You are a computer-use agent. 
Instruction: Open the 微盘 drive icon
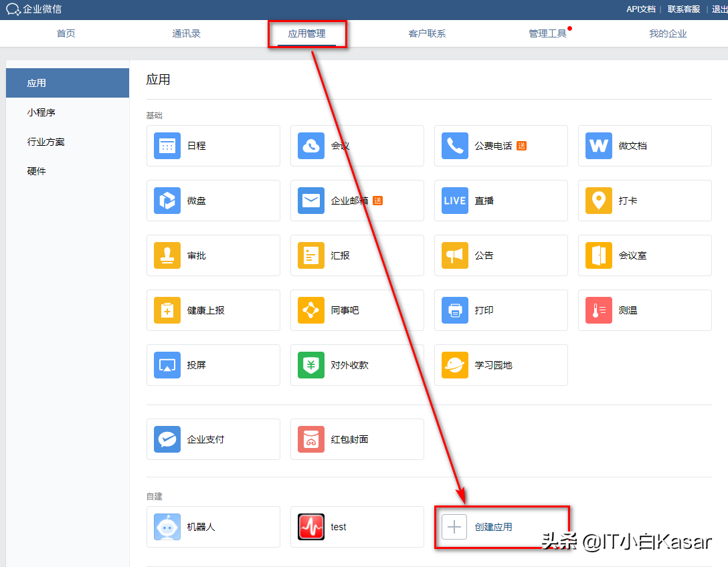[x=167, y=201]
